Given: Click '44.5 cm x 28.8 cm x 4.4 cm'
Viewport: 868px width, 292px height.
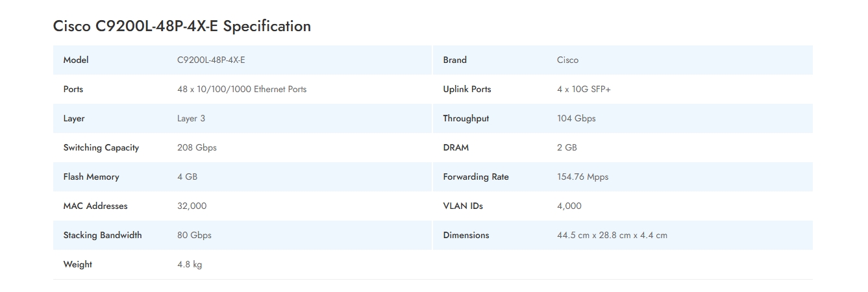Looking at the screenshot, I should pyautogui.click(x=612, y=235).
